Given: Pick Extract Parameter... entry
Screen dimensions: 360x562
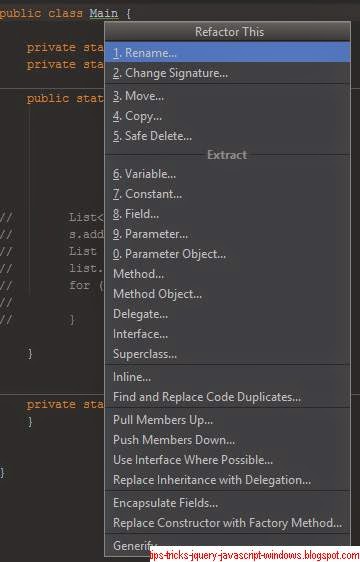Looking at the screenshot, I should (x=227, y=234).
